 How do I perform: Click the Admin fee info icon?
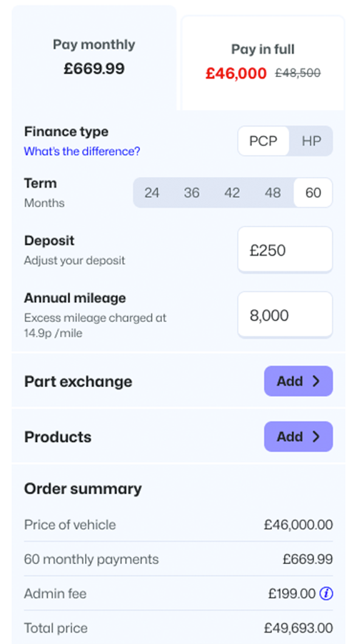326,593
